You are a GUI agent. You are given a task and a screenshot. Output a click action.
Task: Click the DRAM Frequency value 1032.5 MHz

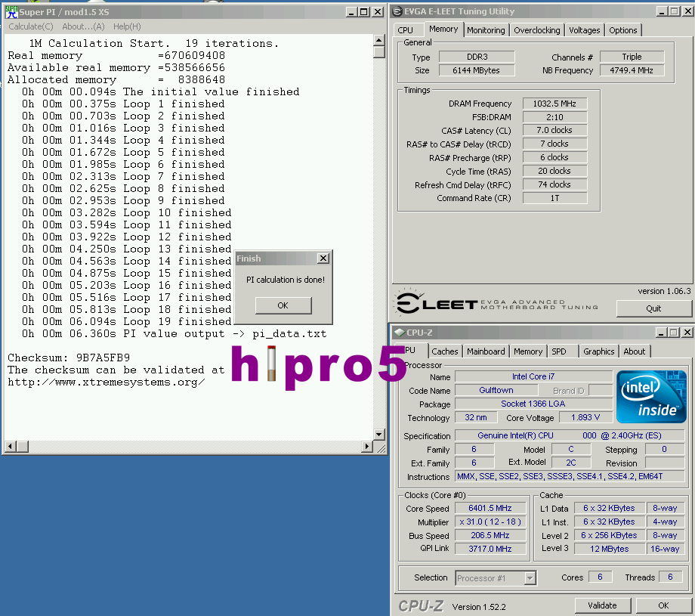click(554, 104)
